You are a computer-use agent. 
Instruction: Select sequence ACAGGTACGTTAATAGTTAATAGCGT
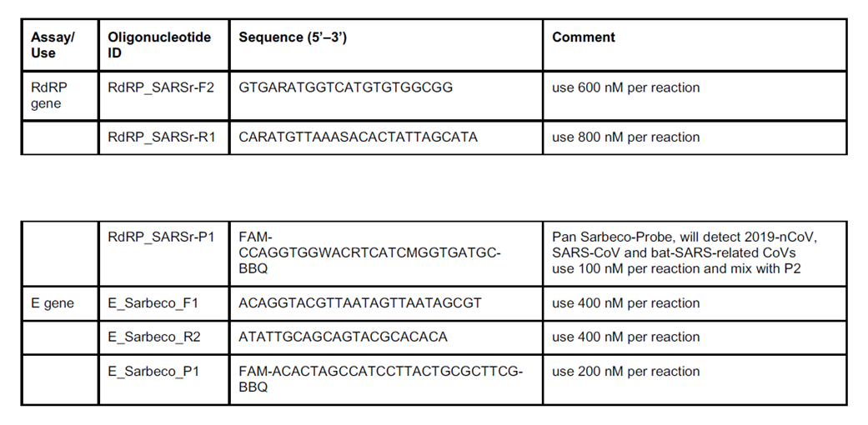tap(359, 303)
